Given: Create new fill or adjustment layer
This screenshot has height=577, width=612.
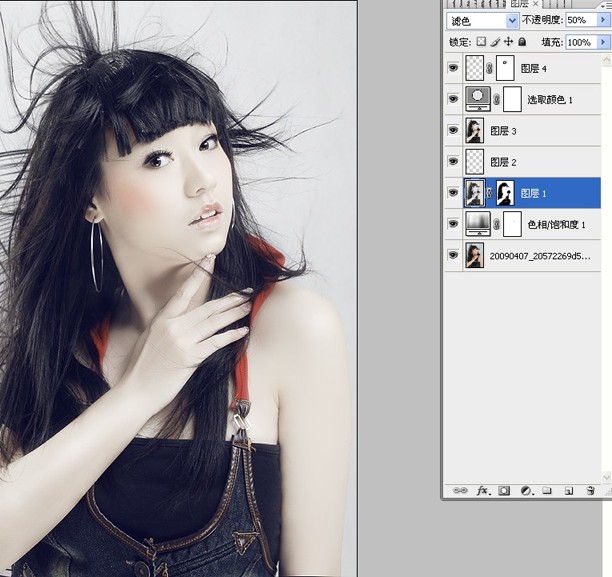Looking at the screenshot, I should coord(526,490).
